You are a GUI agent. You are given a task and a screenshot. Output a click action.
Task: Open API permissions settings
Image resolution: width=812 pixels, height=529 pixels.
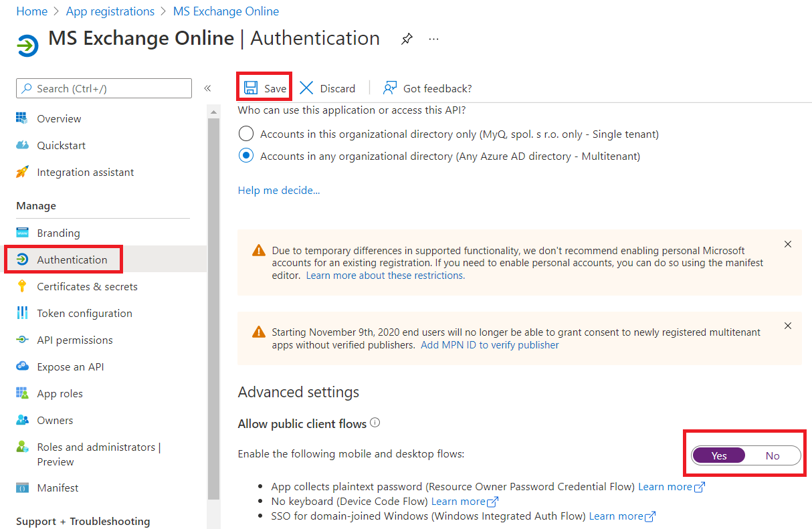point(72,340)
